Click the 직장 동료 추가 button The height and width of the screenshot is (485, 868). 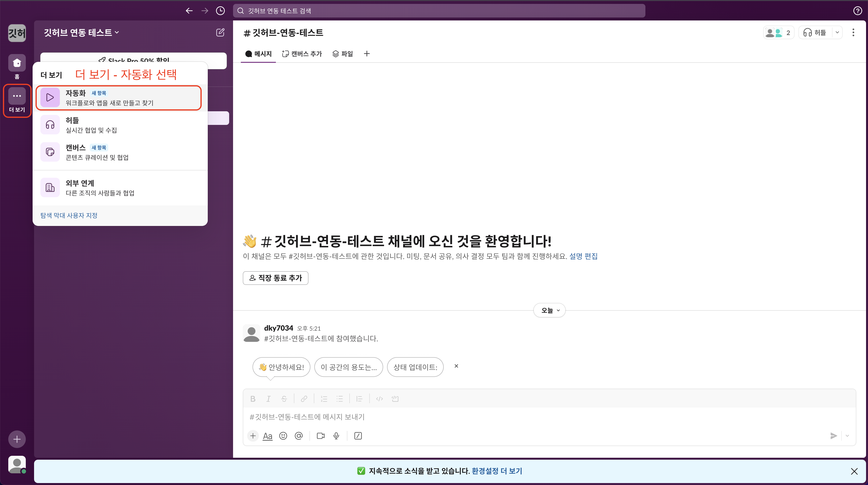click(x=275, y=278)
